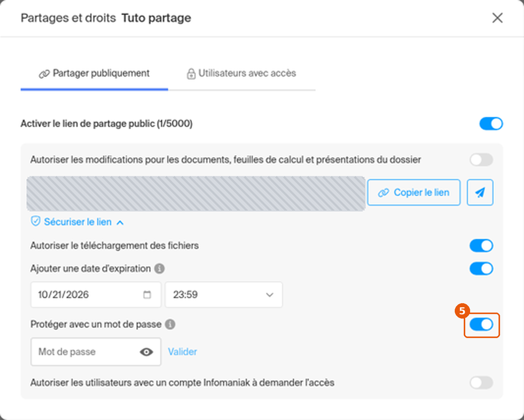Click the expiration date field 10/21/2026
Image resolution: width=524 pixels, height=420 pixels.
[96, 295]
